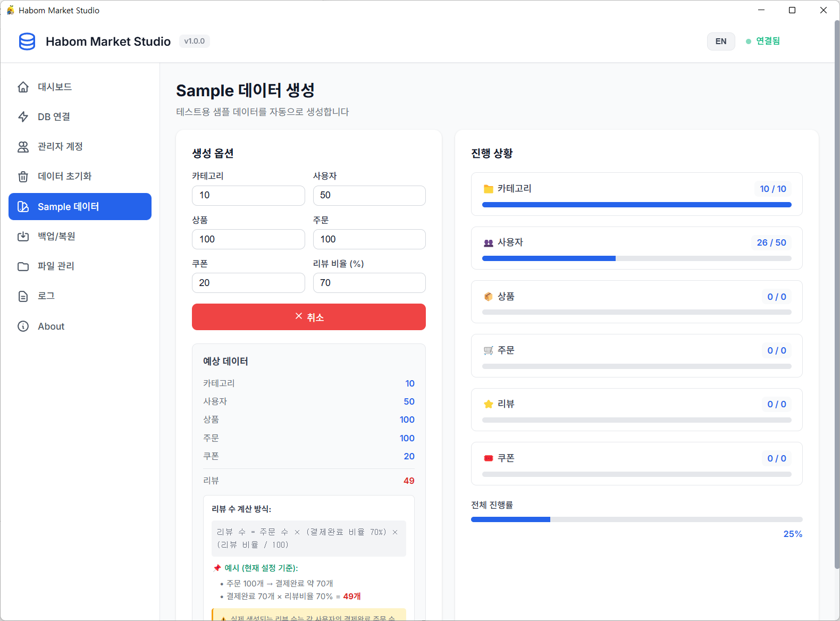The height and width of the screenshot is (621, 840).
Task: Click the 카테고리 count input field
Action: tap(248, 196)
